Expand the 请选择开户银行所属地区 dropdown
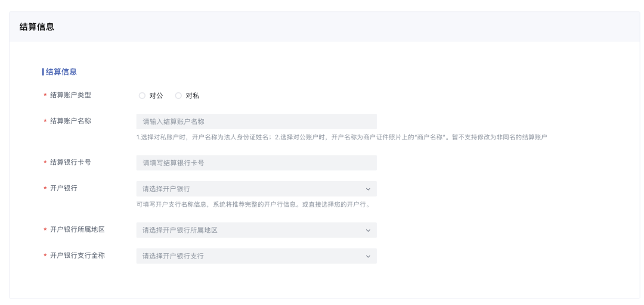 250,230
